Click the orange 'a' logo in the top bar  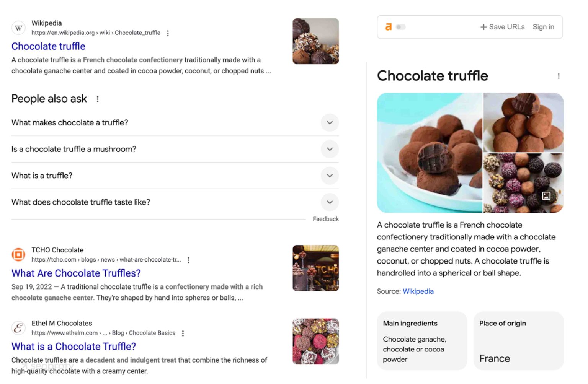pyautogui.click(x=388, y=26)
